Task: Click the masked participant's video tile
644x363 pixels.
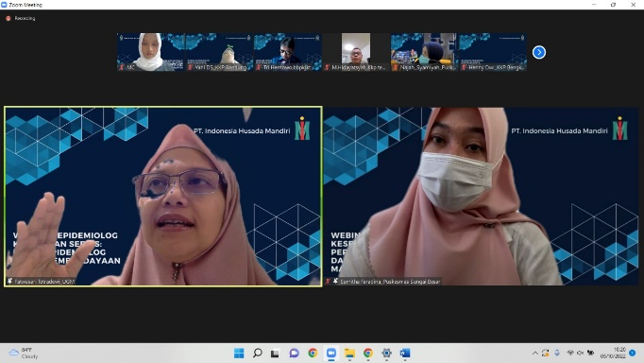Action: (481, 197)
